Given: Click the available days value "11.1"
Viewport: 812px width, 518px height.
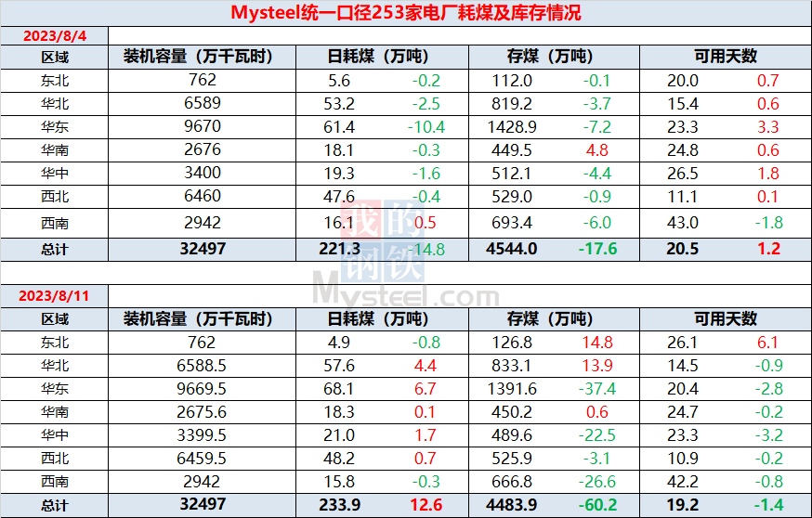Looking at the screenshot, I should 683,197.
